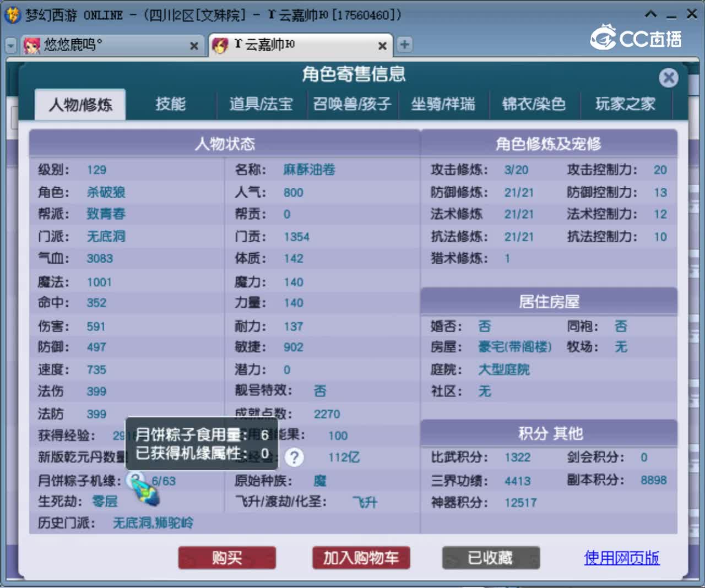Open the 玩家之家 tab
This screenshot has width=705, height=588.
tap(625, 104)
